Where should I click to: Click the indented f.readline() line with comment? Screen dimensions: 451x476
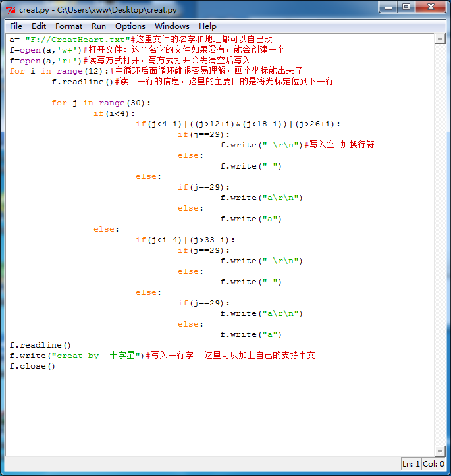pyautogui.click(x=192, y=82)
